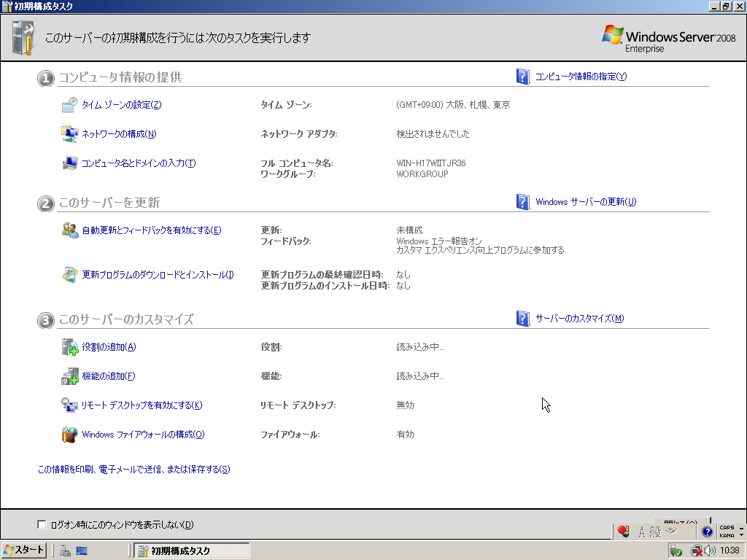Click help icon beside Windows サーバーの更新(U)
Screen dimensions: 747x560
tap(522, 202)
